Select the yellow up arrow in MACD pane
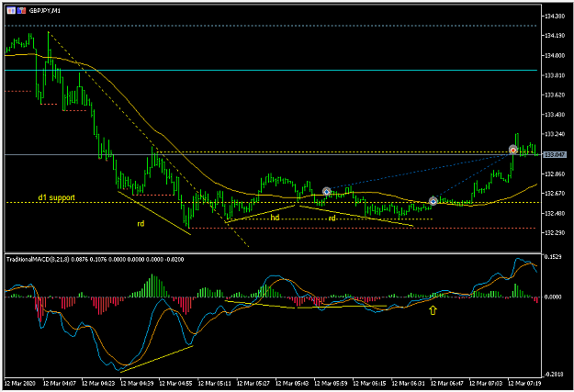The height and width of the screenshot is (392, 574). point(433,310)
